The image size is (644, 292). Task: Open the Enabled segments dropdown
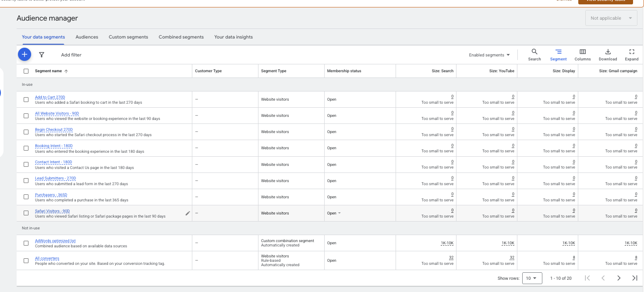489,55
